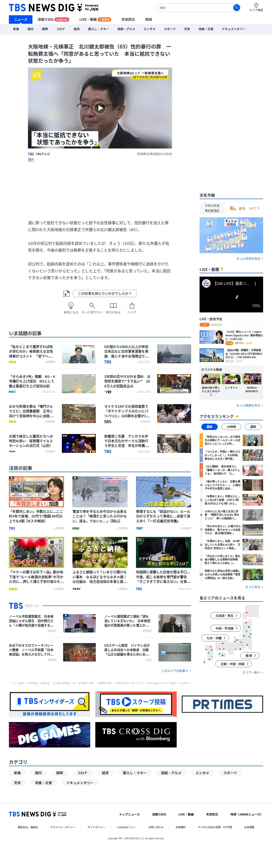Switch to the ニュース tab

pyautogui.click(x=21, y=19)
